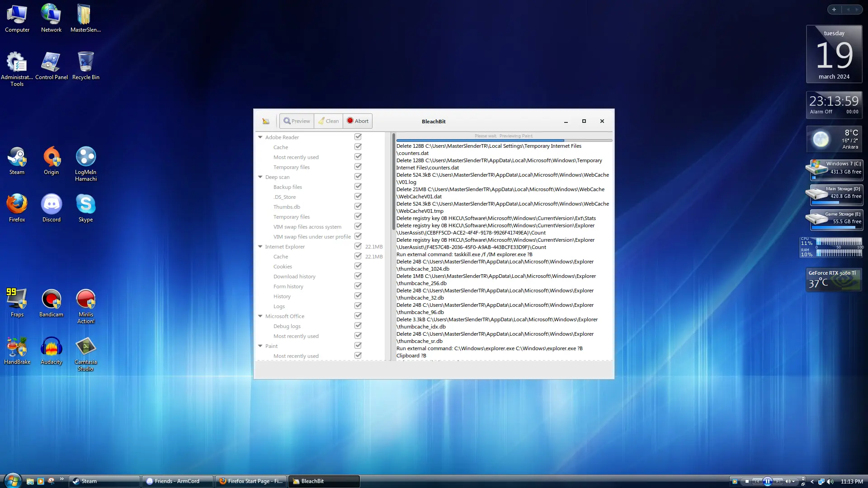The height and width of the screenshot is (488, 868).
Task: Open the BleachBit menu icon in toolbar
Action: [x=266, y=121]
